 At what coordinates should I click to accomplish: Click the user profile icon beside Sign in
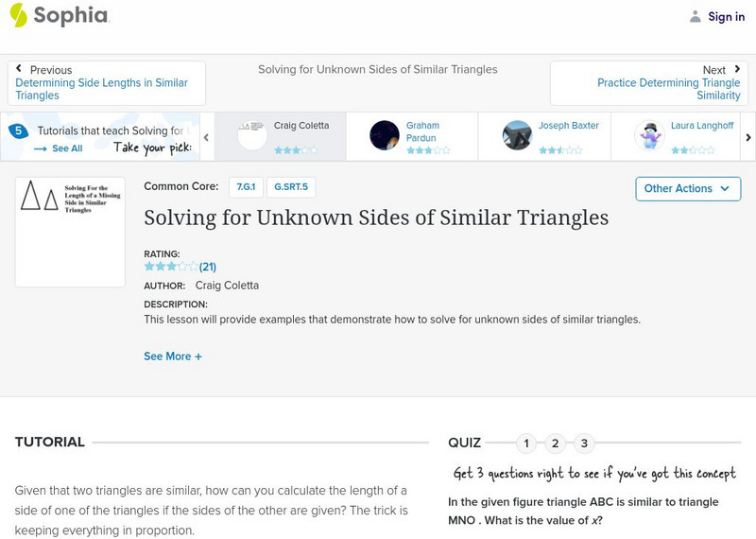696,16
